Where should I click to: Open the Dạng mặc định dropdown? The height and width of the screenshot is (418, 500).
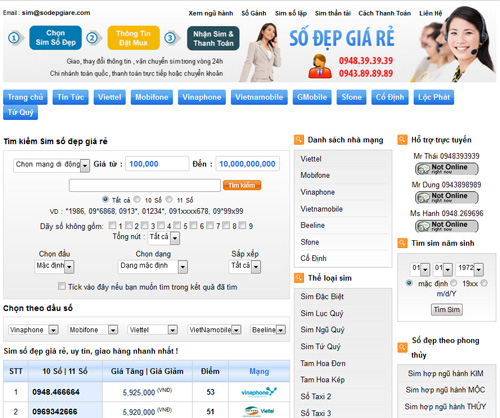(153, 266)
